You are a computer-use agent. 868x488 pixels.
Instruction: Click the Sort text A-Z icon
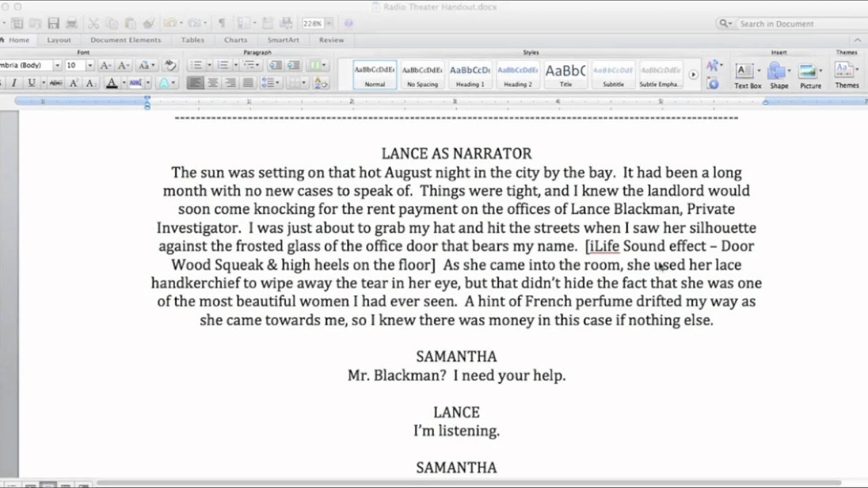pos(321,83)
